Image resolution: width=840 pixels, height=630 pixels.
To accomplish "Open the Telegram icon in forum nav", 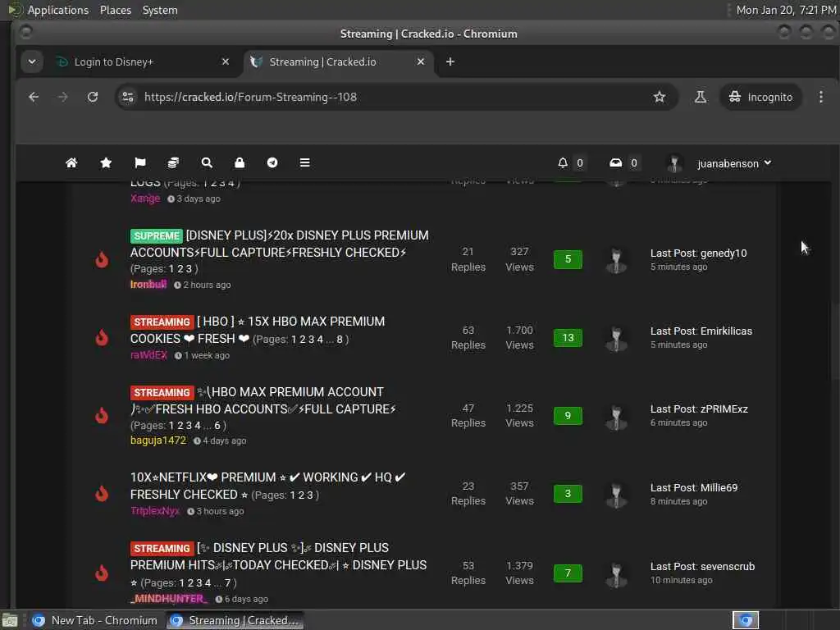I will [x=272, y=163].
